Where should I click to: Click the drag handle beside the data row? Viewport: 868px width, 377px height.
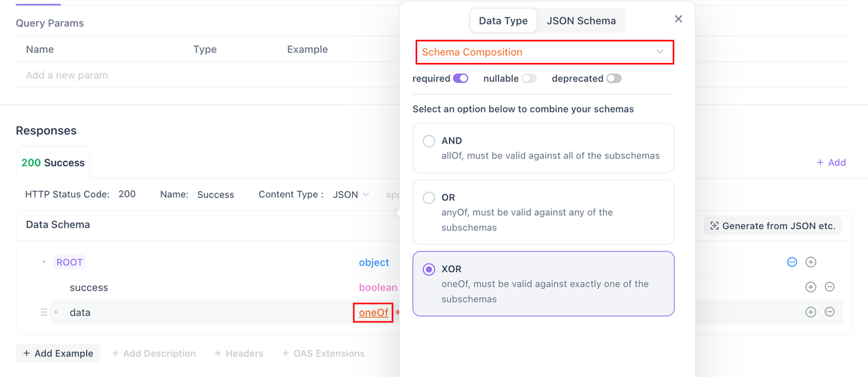click(43, 312)
